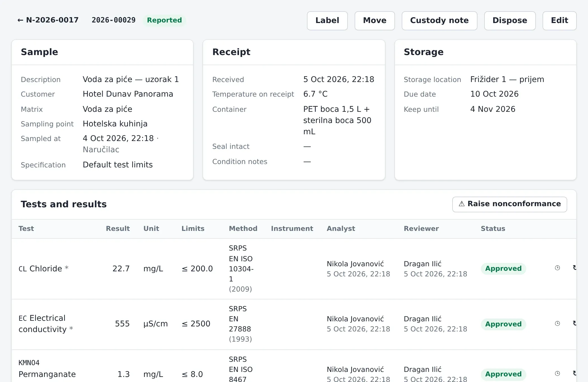This screenshot has height=382, width=588.
Task: Click the Label button
Action: pyautogui.click(x=327, y=21)
